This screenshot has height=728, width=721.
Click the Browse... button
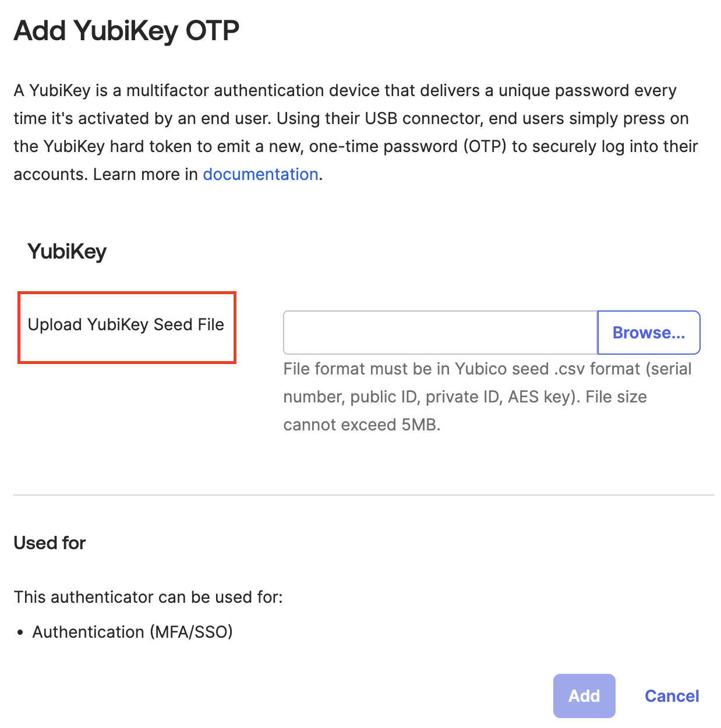648,333
